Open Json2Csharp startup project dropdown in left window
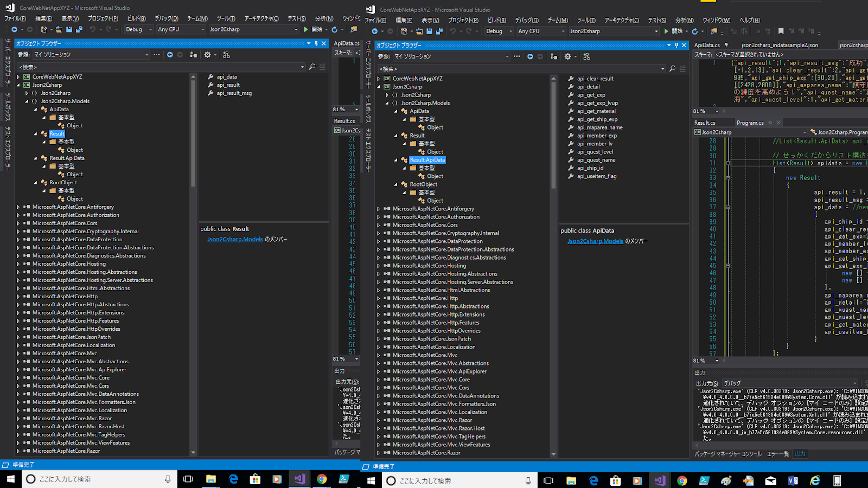The height and width of the screenshot is (488, 868). (253, 29)
